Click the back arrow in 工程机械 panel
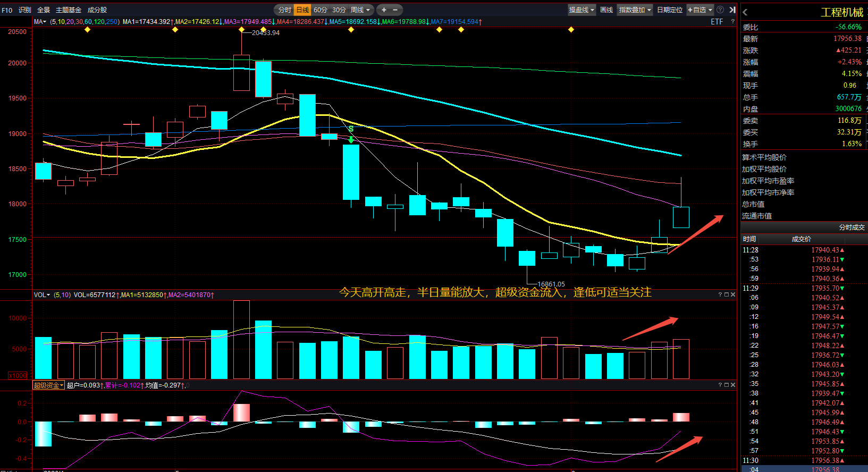 click(x=745, y=12)
